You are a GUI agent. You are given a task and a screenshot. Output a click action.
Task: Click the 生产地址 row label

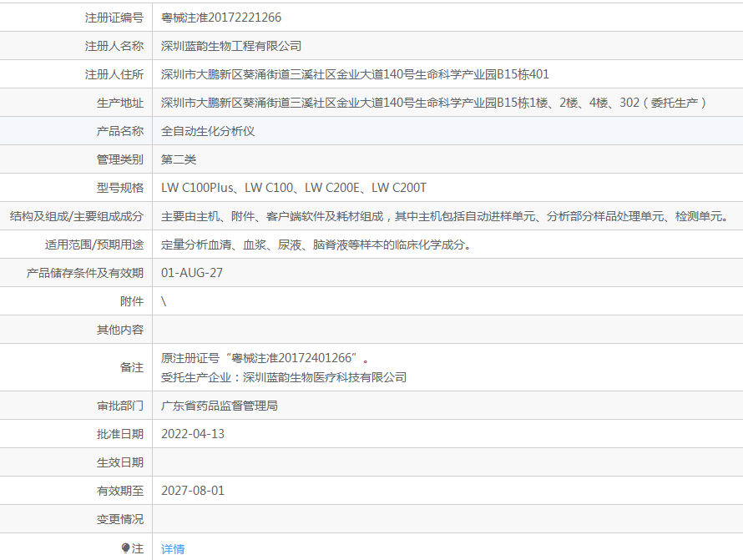120,103
